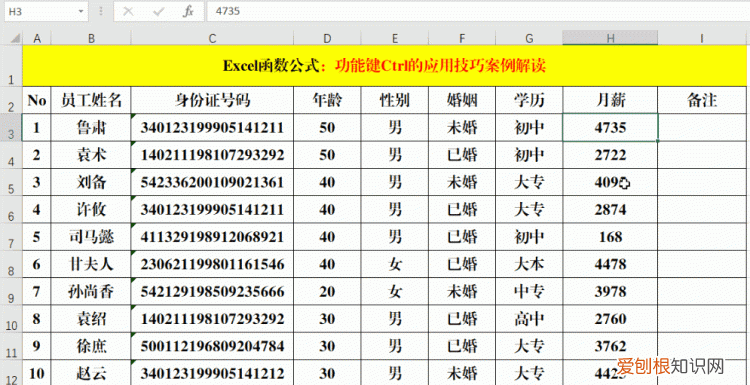Screen dimensions: 750x385
Task: Click the gender cell '女' in 甘夫人 row
Action: click(395, 264)
